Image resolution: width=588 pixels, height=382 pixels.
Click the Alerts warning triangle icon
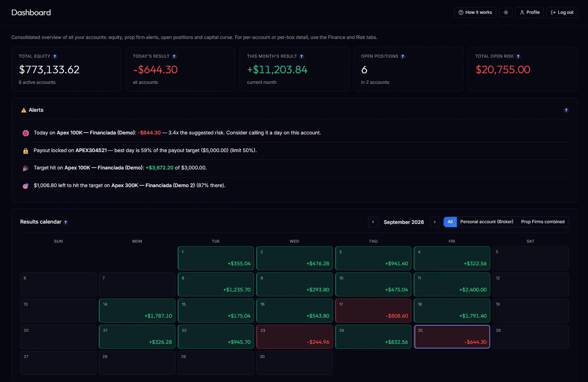pyautogui.click(x=24, y=110)
